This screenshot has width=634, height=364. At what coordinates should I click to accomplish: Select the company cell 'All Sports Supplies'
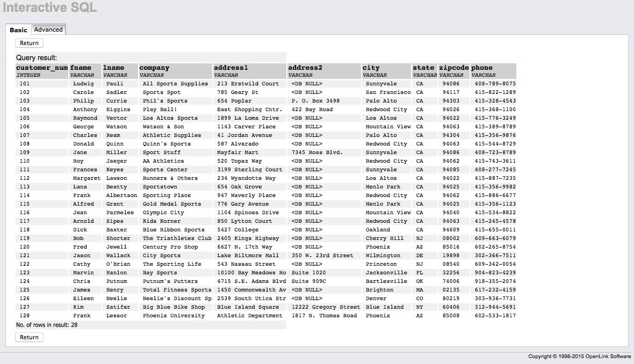(x=175, y=84)
